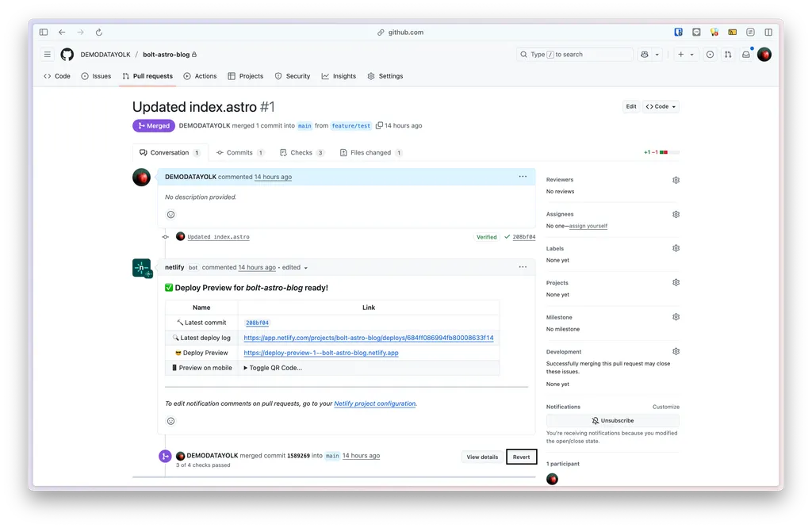Open the repository Settings tab

click(385, 76)
